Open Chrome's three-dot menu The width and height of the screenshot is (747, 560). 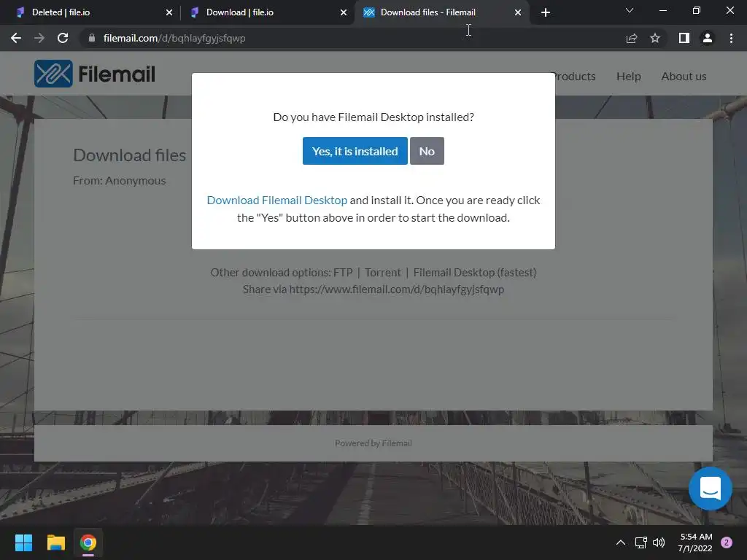click(x=731, y=38)
